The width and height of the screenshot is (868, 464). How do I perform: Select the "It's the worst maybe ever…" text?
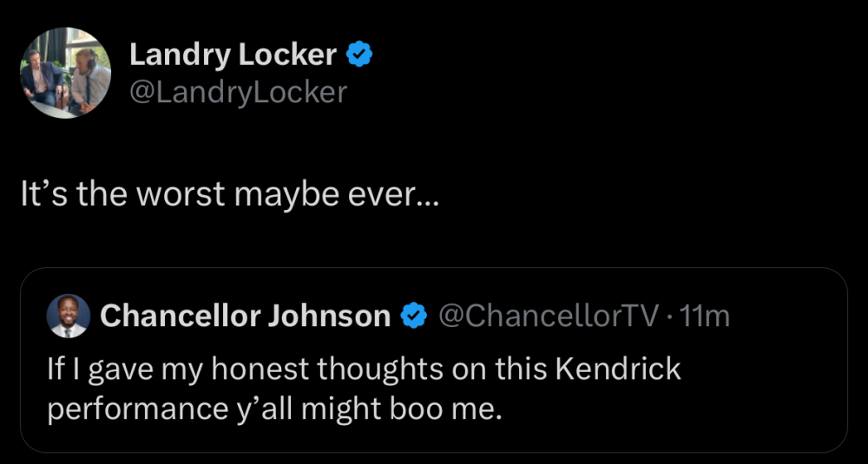(x=231, y=194)
